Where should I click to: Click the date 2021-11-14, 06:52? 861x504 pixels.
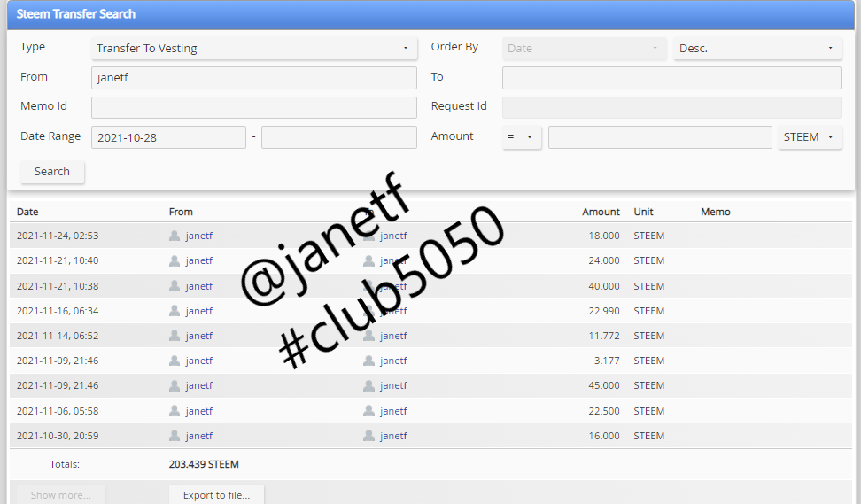(58, 336)
